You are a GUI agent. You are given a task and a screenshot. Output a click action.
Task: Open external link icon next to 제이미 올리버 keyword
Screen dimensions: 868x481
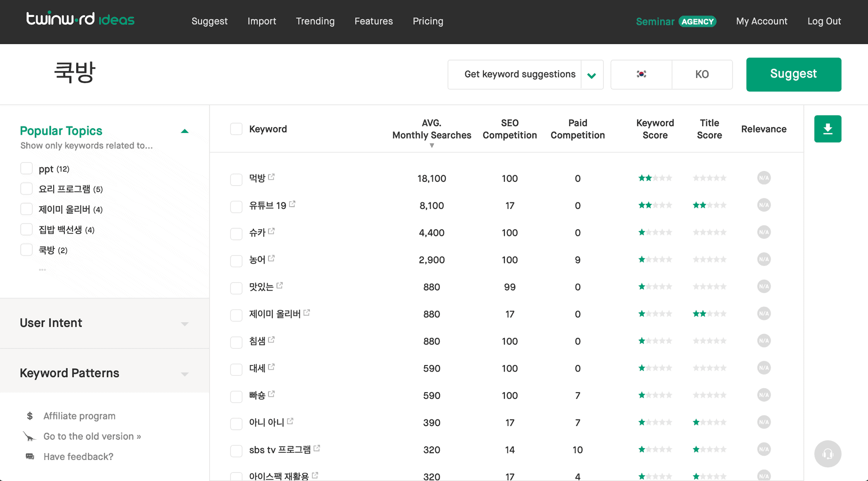pyautogui.click(x=307, y=312)
